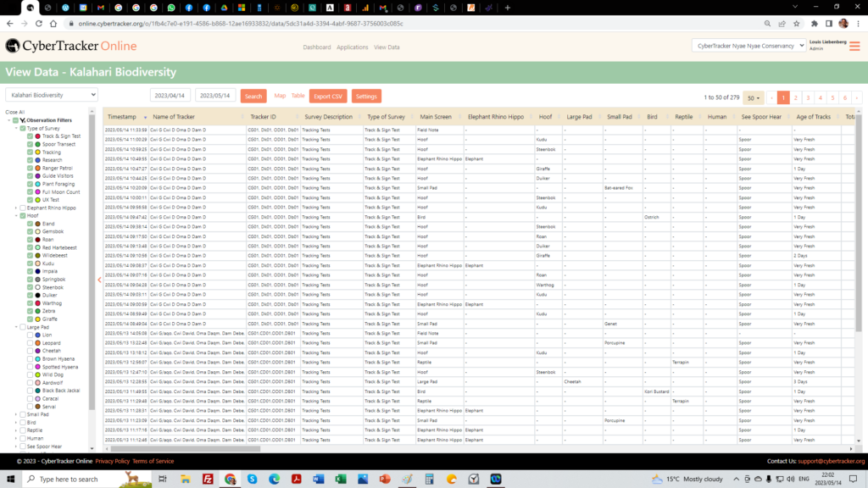Collapse the Type of Survey tree node

click(x=16, y=129)
